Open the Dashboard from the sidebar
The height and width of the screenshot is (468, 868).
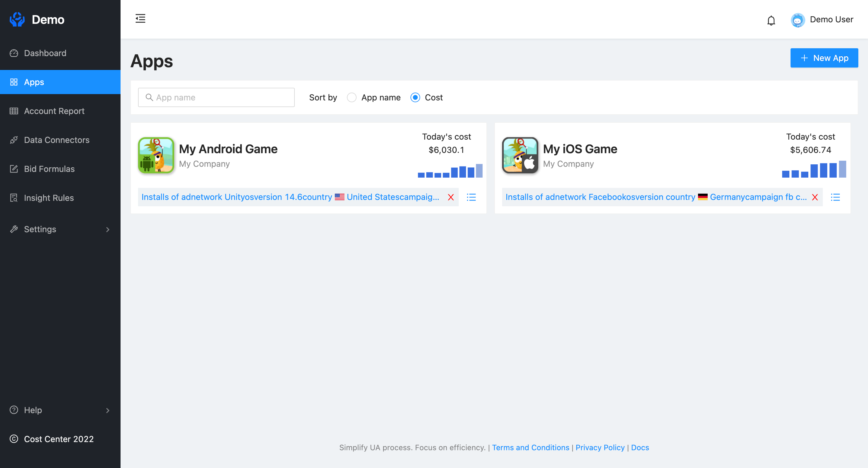click(x=45, y=53)
